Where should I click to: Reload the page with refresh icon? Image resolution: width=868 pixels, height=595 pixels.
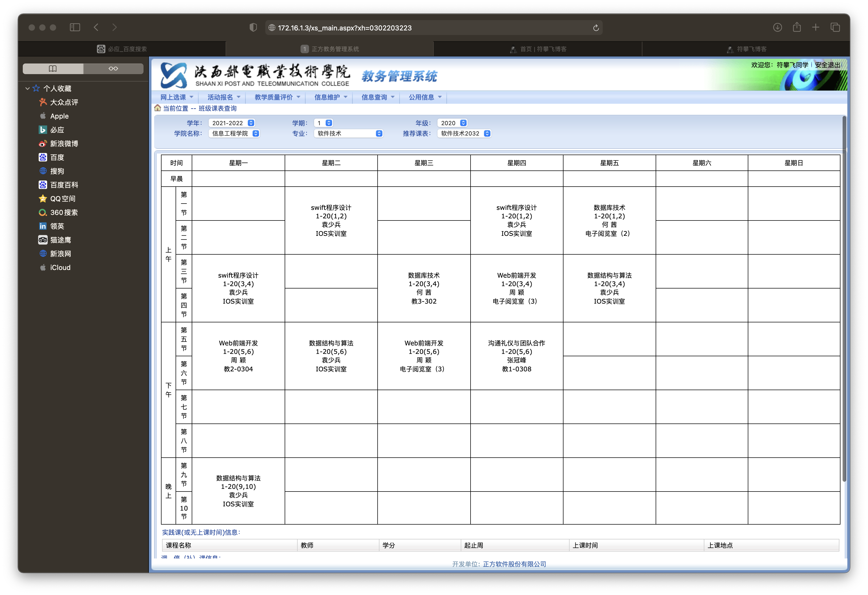[x=596, y=28]
